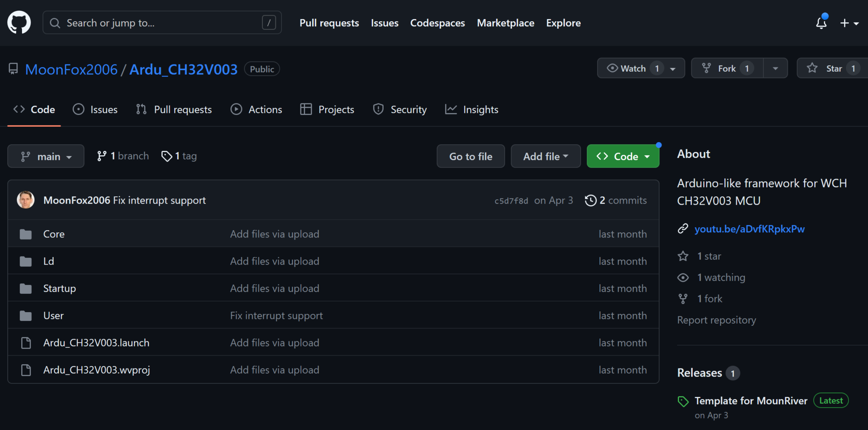Click the Latest release badge
Image resolution: width=868 pixels, height=430 pixels.
point(831,400)
